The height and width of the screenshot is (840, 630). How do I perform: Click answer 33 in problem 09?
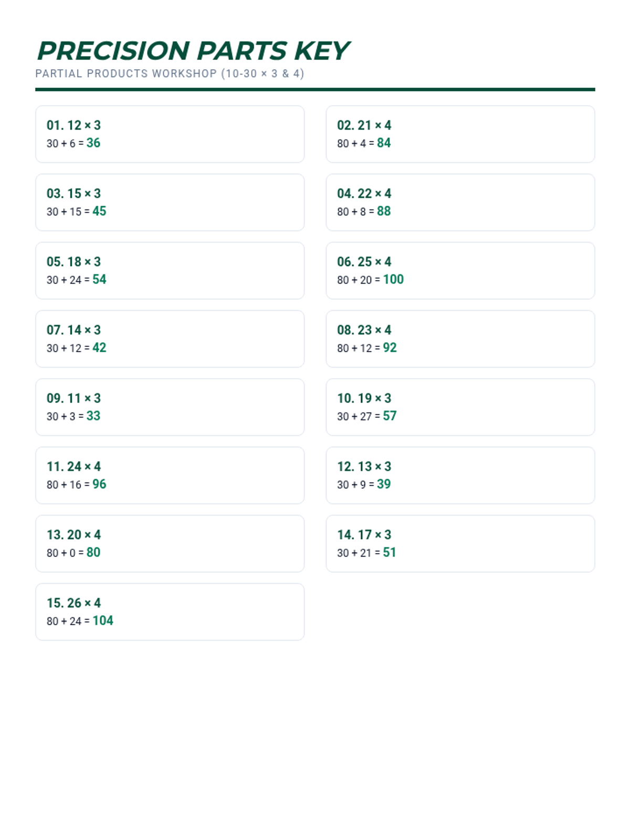(x=93, y=416)
